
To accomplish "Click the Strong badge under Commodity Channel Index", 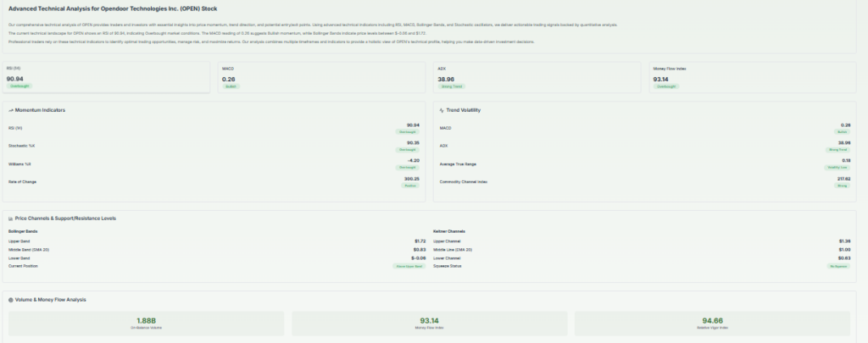I will click(x=843, y=185).
